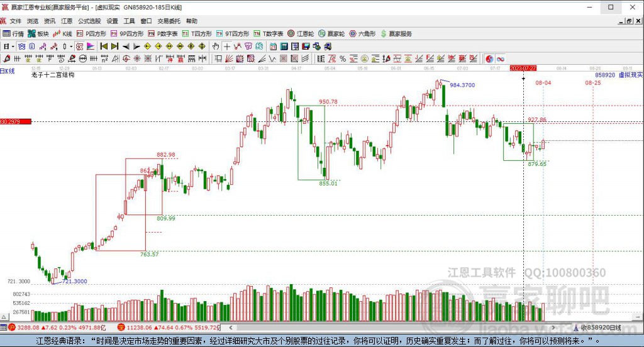Select the red pencil drawing tool

pyautogui.click(x=6, y=58)
